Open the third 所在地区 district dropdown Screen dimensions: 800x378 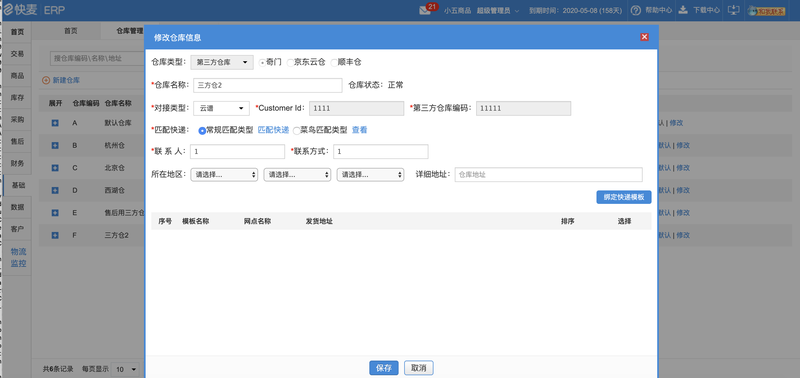pyautogui.click(x=370, y=174)
